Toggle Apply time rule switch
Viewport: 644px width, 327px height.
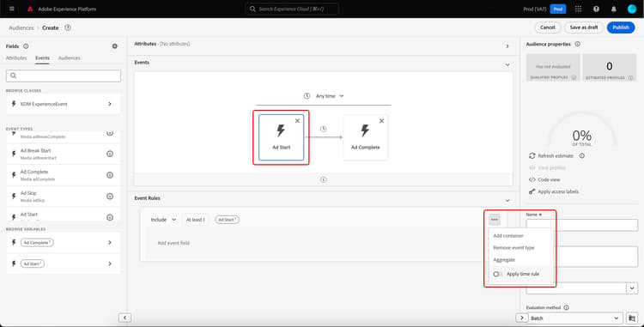coord(497,274)
